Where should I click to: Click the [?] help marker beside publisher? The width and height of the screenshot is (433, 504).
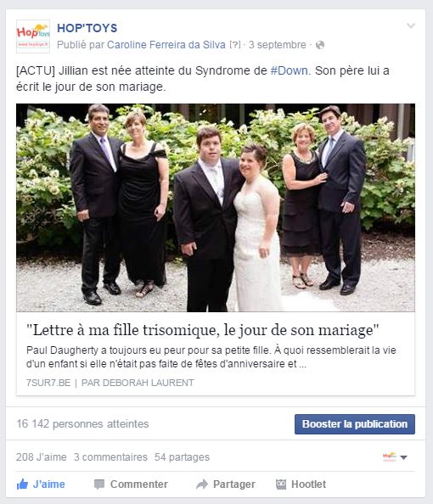pyautogui.click(x=235, y=45)
